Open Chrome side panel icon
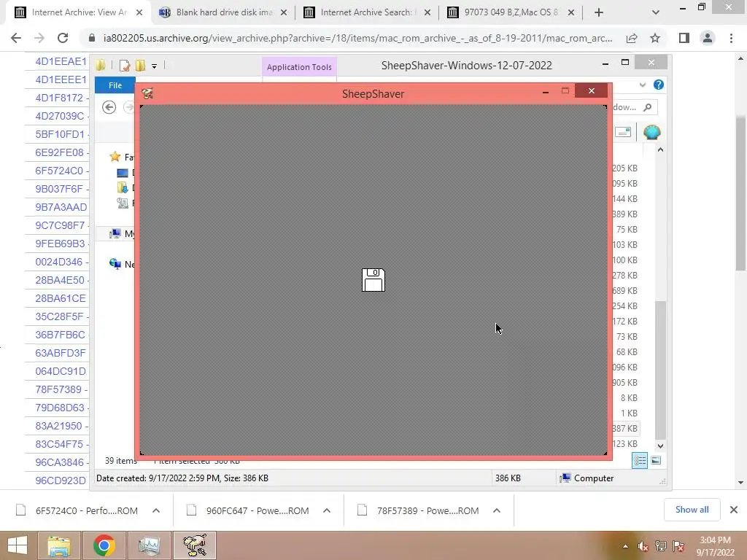The height and width of the screenshot is (560, 747). click(684, 38)
